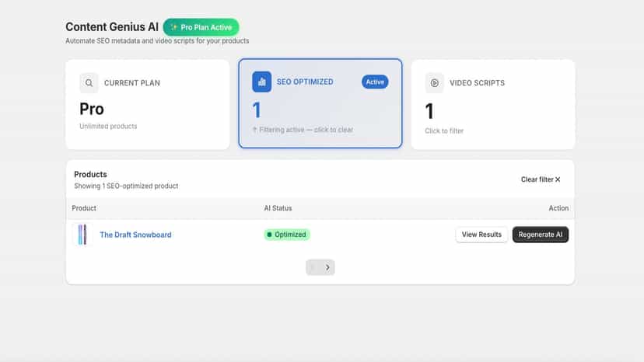
Task: Click the Pro Plan Active badge
Action: [x=201, y=27]
